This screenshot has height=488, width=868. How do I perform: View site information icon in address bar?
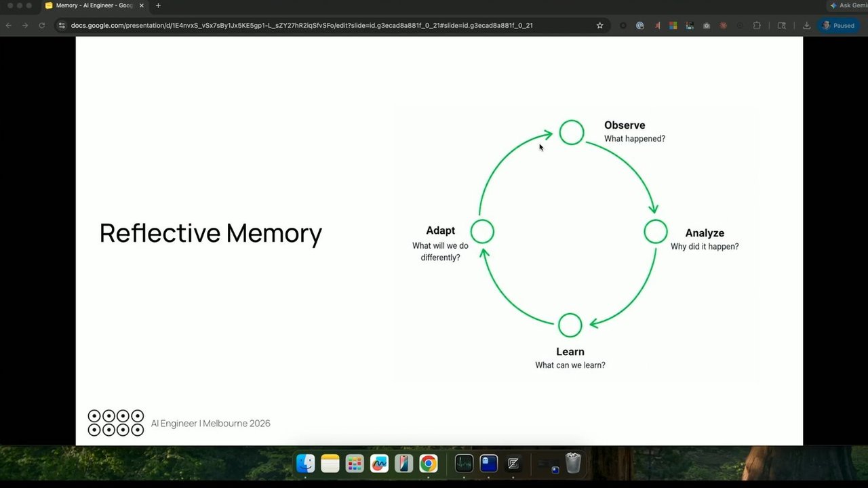(x=62, y=26)
